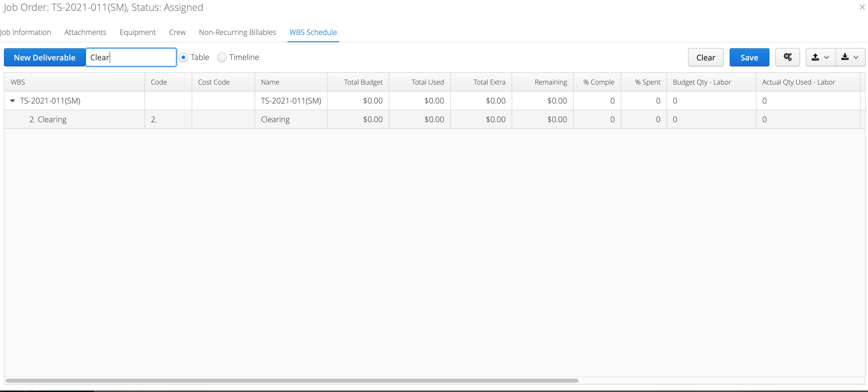Select the Table radio button
This screenshot has height=392, width=868.
coord(183,57)
